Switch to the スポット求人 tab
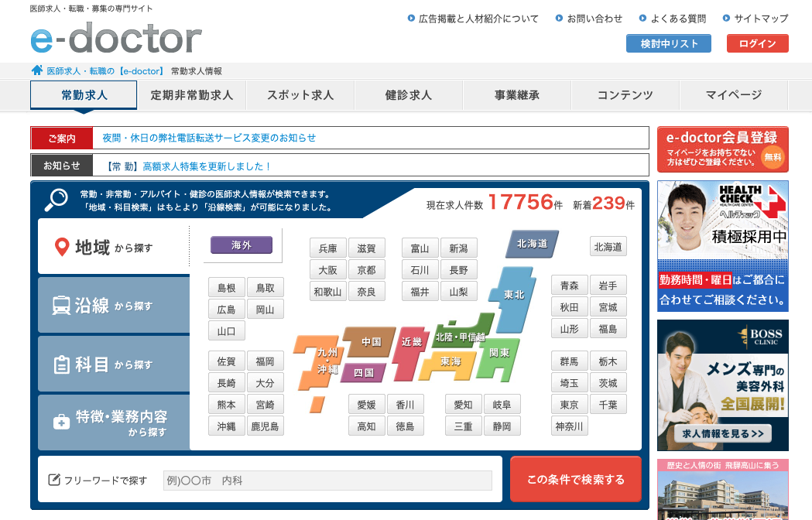 (x=300, y=94)
